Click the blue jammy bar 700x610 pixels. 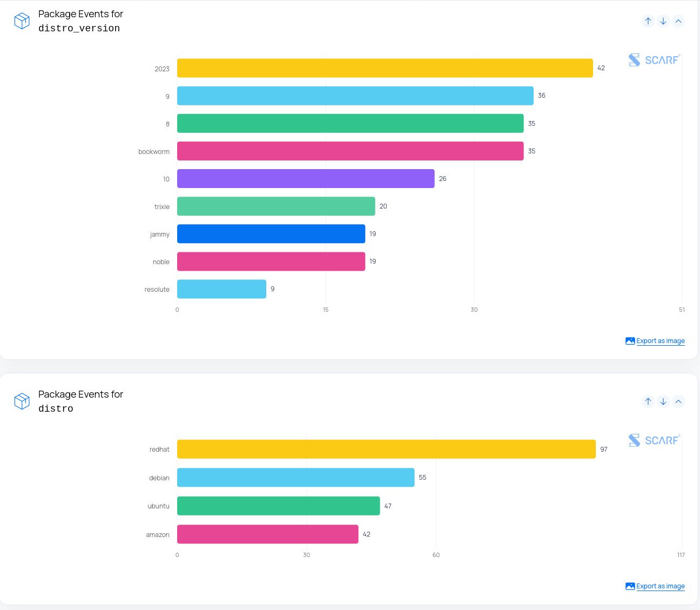271,234
